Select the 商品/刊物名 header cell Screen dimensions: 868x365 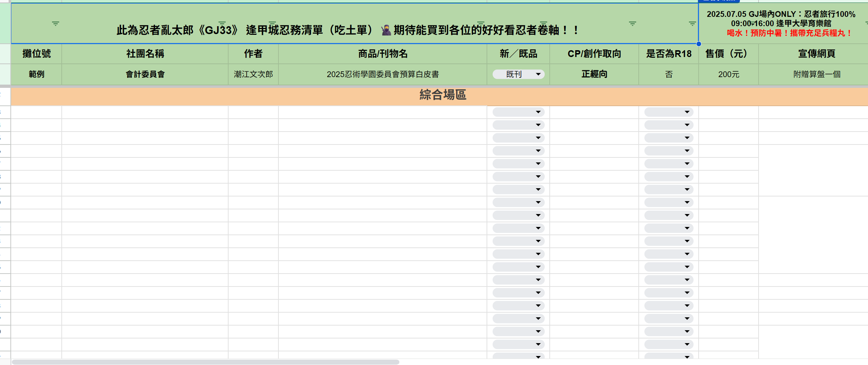point(383,54)
